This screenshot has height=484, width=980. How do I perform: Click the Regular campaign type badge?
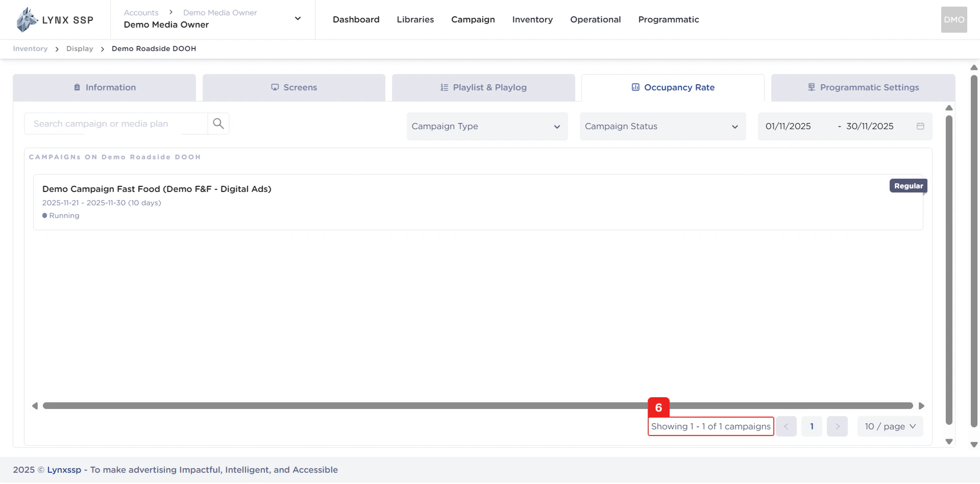coord(909,186)
